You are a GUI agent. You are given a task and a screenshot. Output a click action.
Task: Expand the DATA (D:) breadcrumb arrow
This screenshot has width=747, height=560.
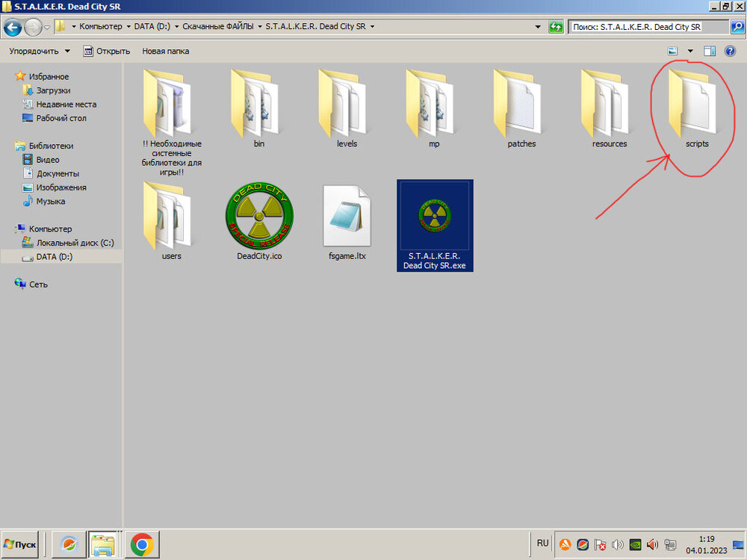coord(177,27)
